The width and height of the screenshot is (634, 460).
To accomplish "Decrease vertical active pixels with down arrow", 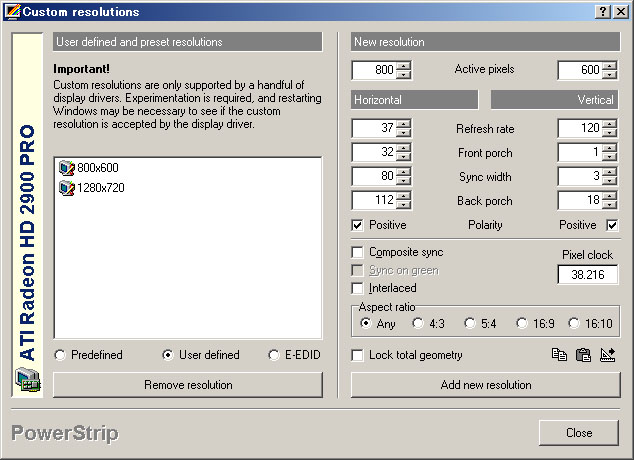I will point(609,74).
